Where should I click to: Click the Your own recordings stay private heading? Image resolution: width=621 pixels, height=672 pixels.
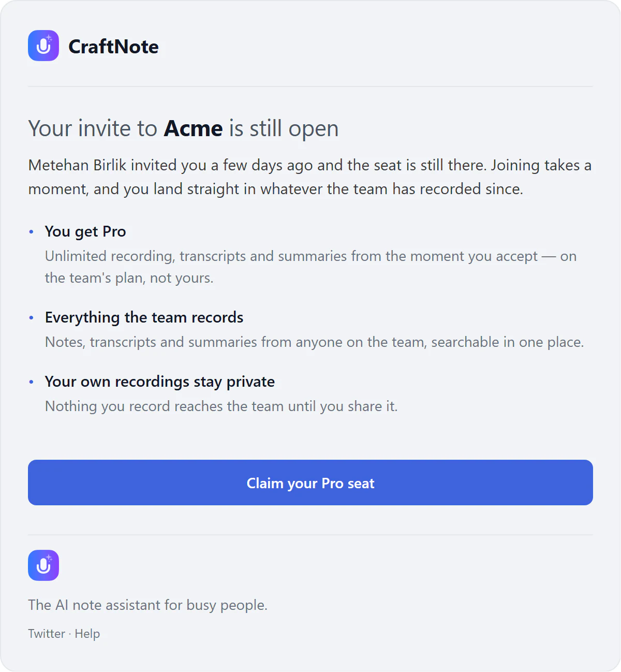[160, 382]
